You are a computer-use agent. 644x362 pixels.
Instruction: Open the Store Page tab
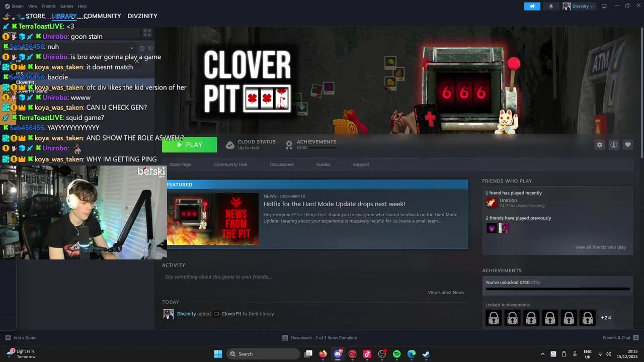coord(180,164)
